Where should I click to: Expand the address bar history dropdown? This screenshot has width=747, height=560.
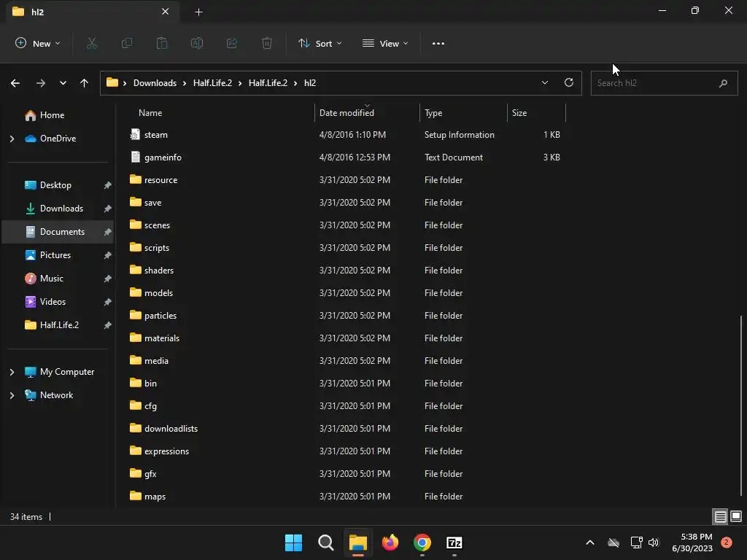coord(544,82)
